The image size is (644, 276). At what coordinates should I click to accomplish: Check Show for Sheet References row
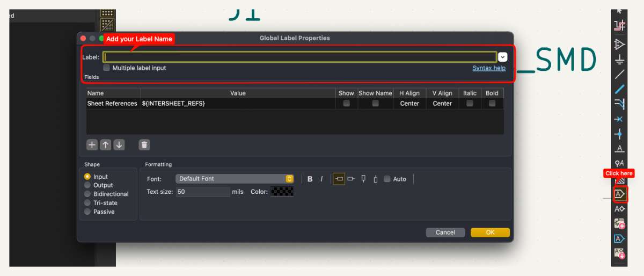coord(346,103)
